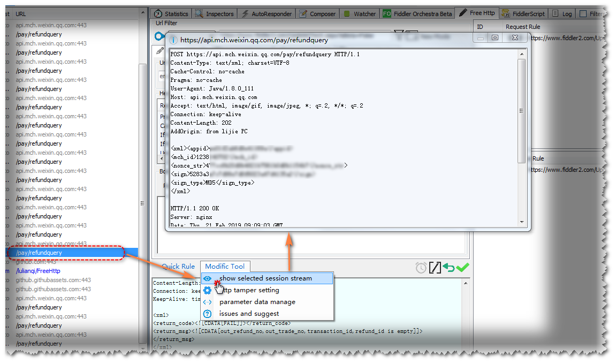This screenshot has width=616, height=364.
Task: Select the github.com:443 session row
Action: (72, 262)
